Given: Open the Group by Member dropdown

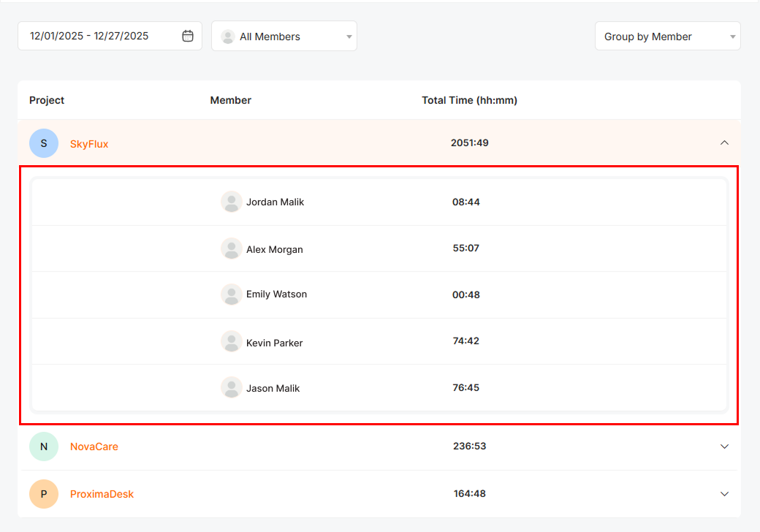Looking at the screenshot, I should 667,37.
